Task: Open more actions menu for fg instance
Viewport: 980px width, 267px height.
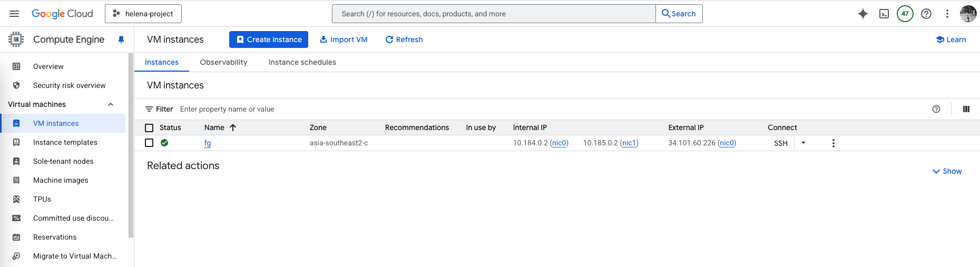Action: tap(833, 143)
